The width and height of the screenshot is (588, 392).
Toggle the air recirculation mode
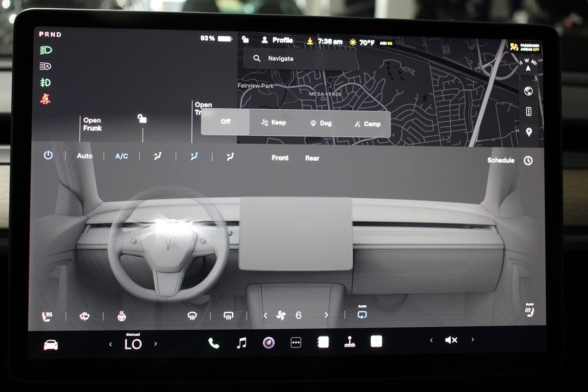[x=362, y=314]
